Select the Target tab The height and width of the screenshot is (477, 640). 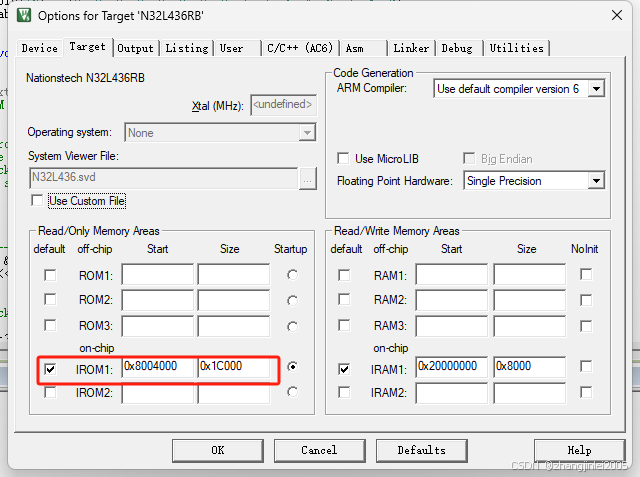tap(87, 47)
